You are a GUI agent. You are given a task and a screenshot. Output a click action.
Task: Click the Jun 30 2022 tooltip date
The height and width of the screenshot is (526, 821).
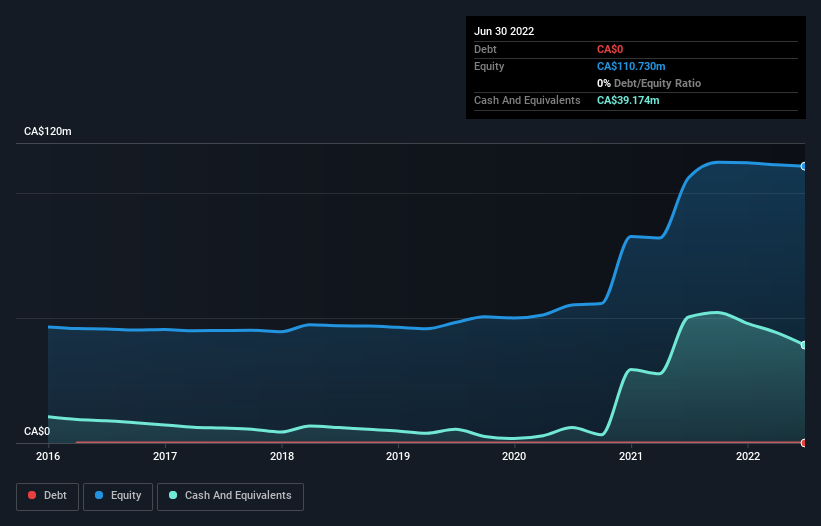pyautogui.click(x=504, y=31)
